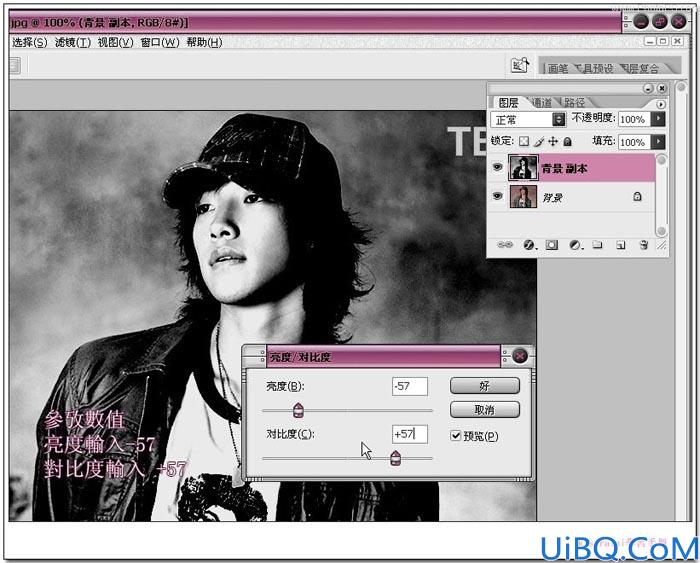Click the Layers panel scrollbar
The image size is (700, 563).
click(661, 195)
